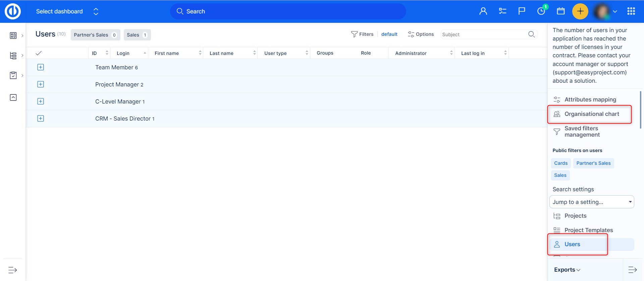Select Users in the settings sidebar
Viewport: 644px width, 281px height.
[x=572, y=244]
